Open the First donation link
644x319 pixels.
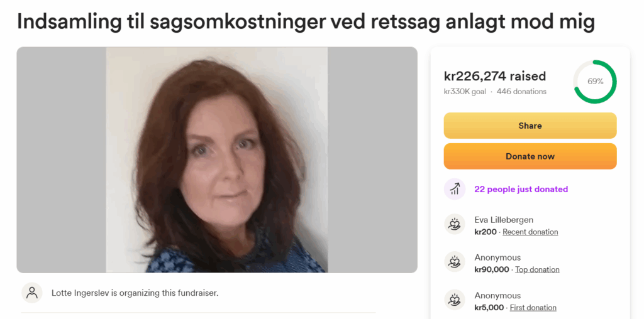tap(533, 308)
